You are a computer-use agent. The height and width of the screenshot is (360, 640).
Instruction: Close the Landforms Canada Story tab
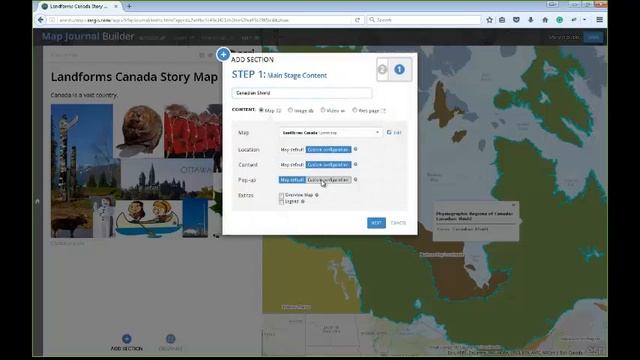pos(116,7)
